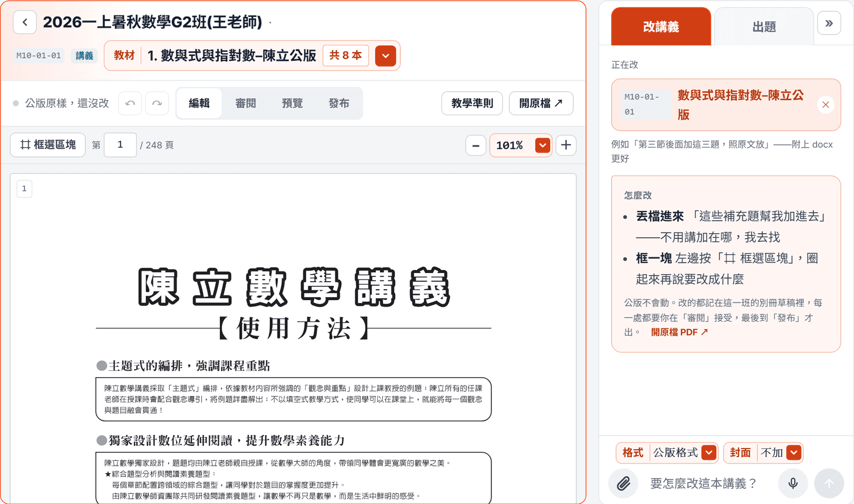
Task: Undo the last edit
Action: 130,103
